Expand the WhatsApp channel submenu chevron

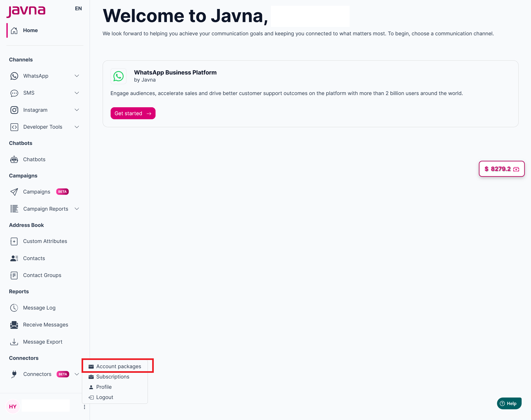point(77,76)
